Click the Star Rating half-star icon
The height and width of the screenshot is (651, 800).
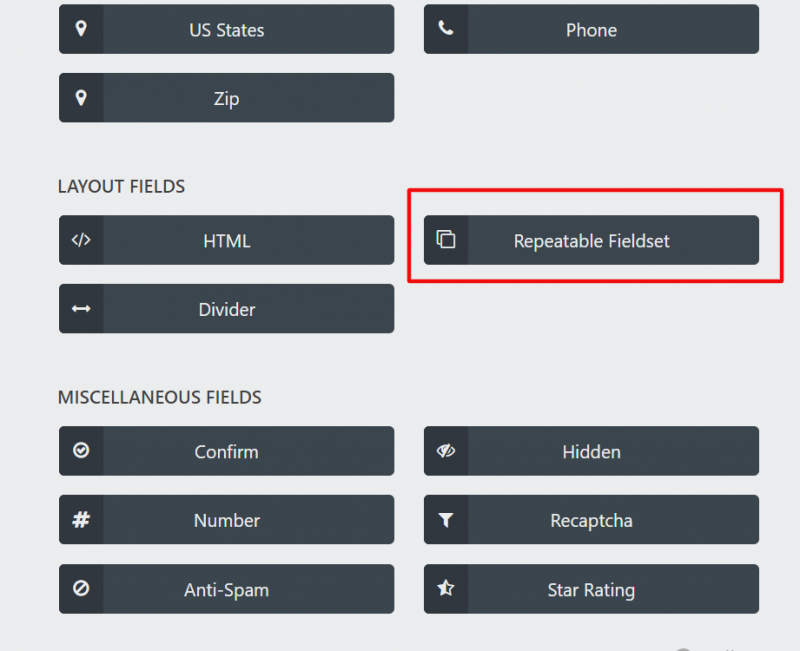(446, 589)
